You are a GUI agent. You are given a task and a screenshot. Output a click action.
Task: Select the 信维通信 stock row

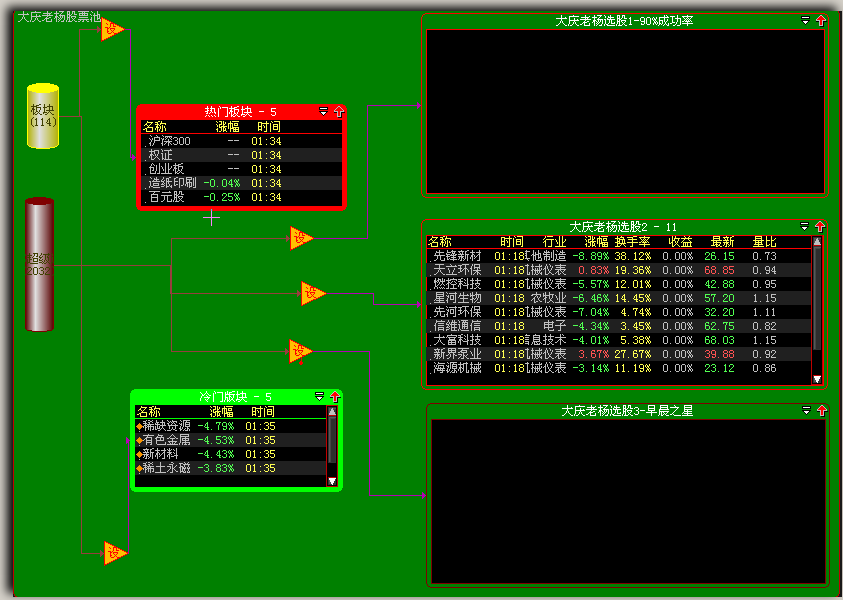pyautogui.click(x=619, y=326)
